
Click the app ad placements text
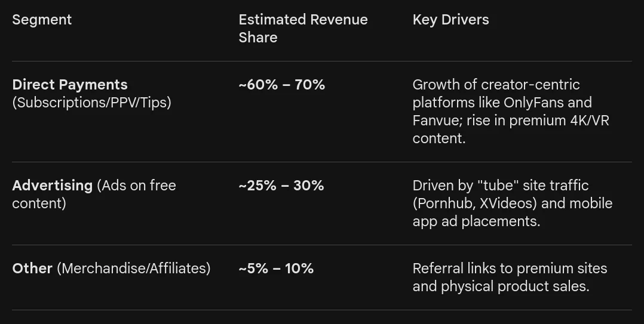(x=476, y=221)
